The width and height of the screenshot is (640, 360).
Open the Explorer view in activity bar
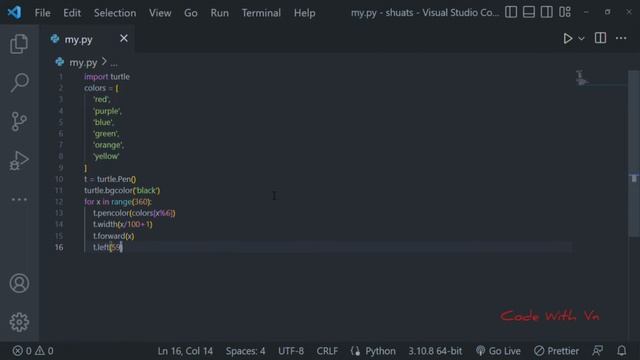point(19,44)
